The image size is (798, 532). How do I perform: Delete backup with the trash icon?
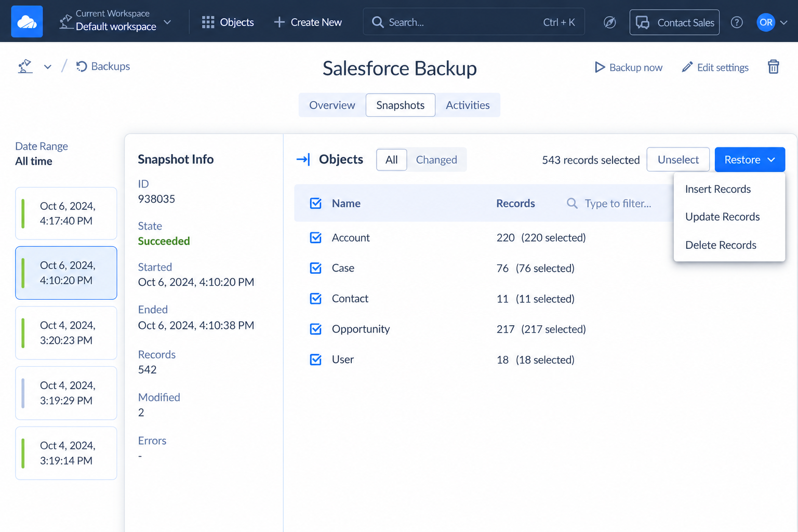[x=774, y=67]
